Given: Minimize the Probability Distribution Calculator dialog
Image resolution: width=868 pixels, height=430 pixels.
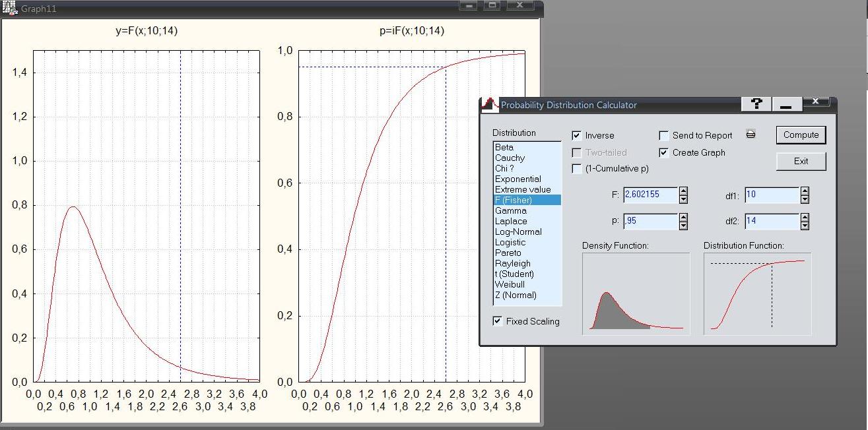Looking at the screenshot, I should click(786, 104).
